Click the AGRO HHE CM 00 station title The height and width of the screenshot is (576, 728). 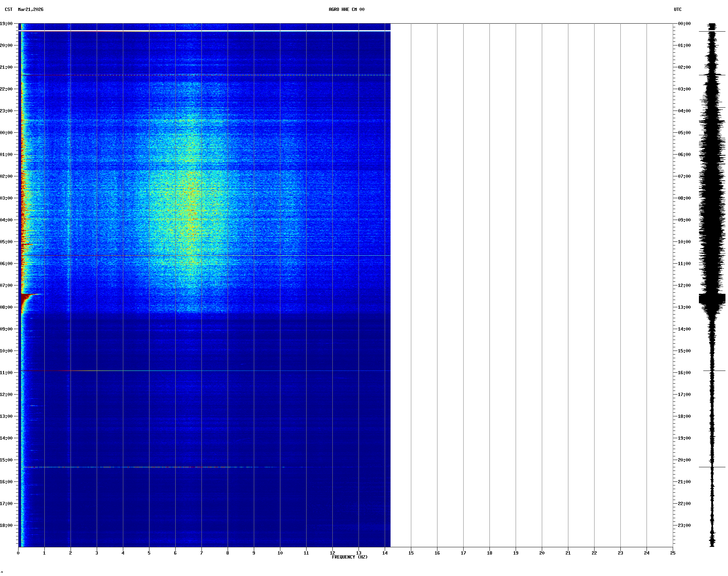pos(346,9)
